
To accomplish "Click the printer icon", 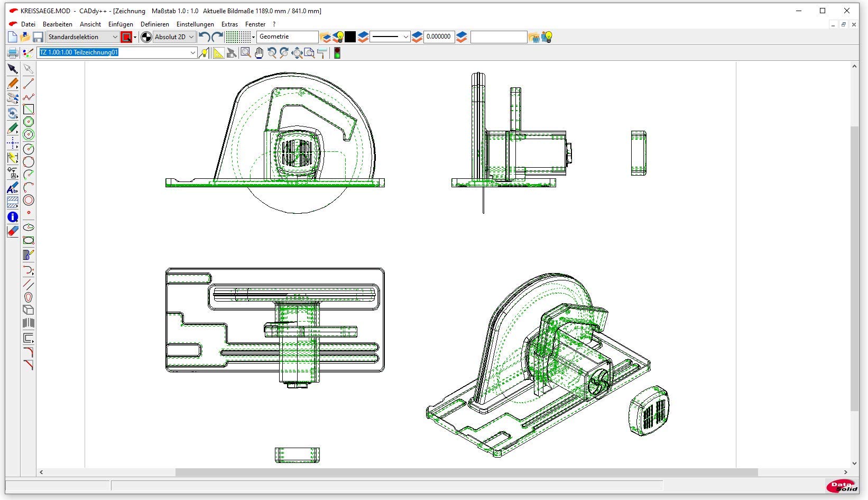I will pos(13,53).
